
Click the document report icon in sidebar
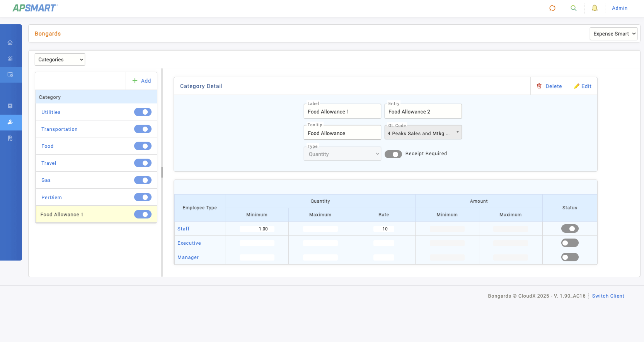pyautogui.click(x=10, y=138)
